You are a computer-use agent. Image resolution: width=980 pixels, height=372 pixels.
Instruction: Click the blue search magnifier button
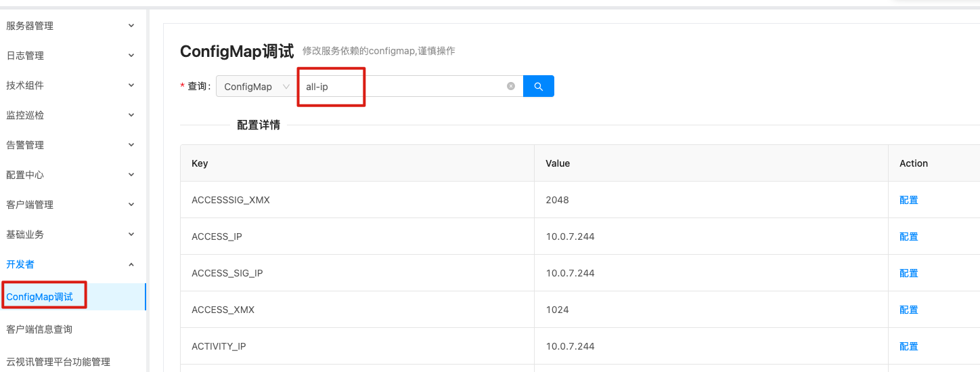(539, 86)
